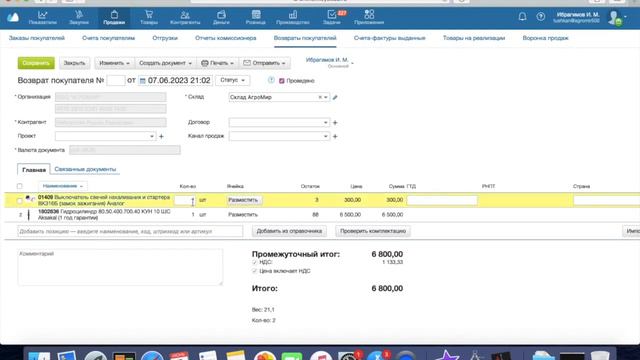This screenshot has width=640, height=360.
Task: Open notifications bell icon
Action: pos(522,17)
